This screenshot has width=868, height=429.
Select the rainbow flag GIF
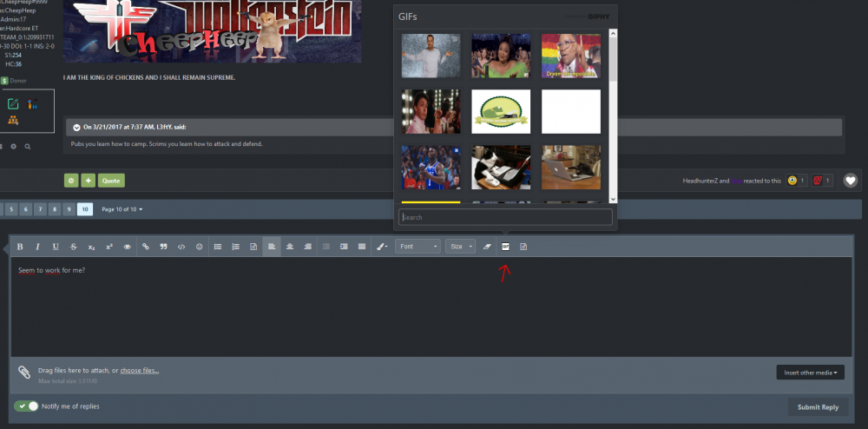(x=571, y=56)
